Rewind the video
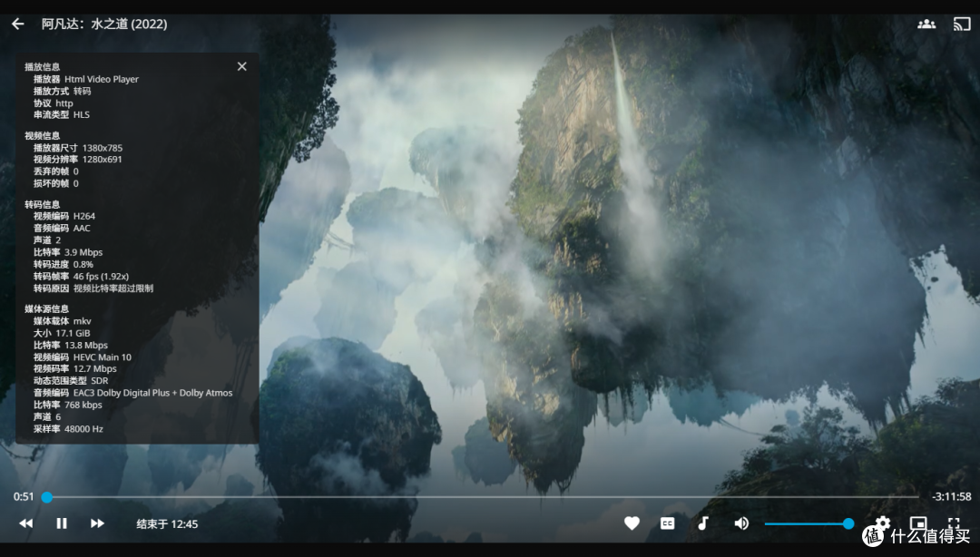Image resolution: width=980 pixels, height=557 pixels. 25,523
